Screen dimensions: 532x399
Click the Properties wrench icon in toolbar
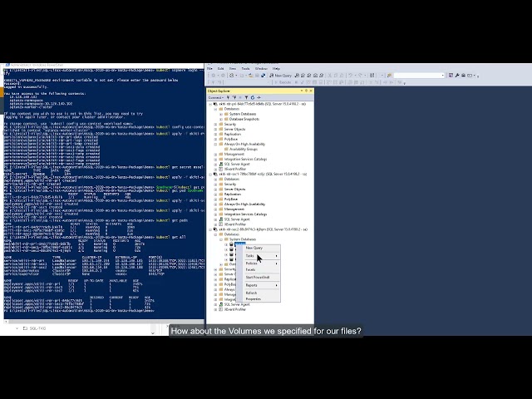click(457, 76)
